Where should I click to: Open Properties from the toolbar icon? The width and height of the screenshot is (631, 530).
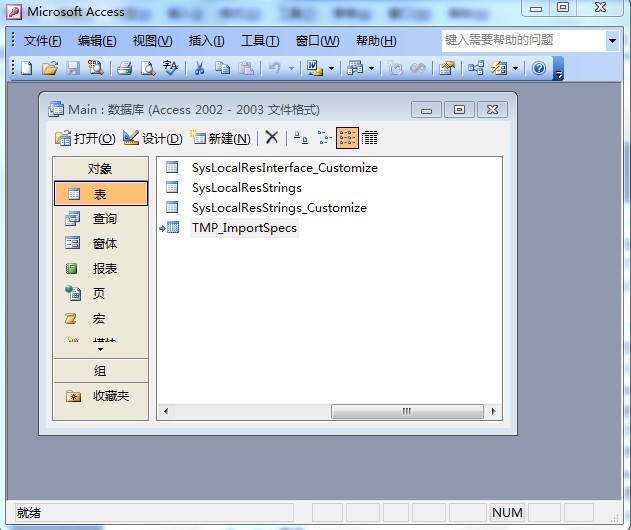coord(447,68)
